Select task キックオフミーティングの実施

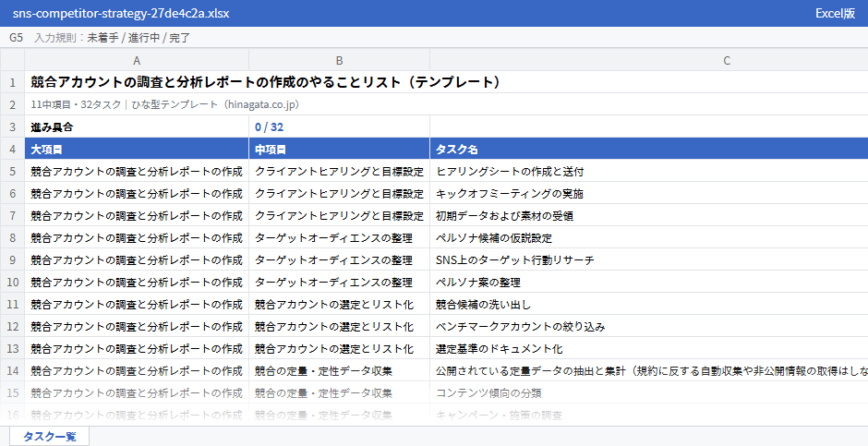click(649, 193)
